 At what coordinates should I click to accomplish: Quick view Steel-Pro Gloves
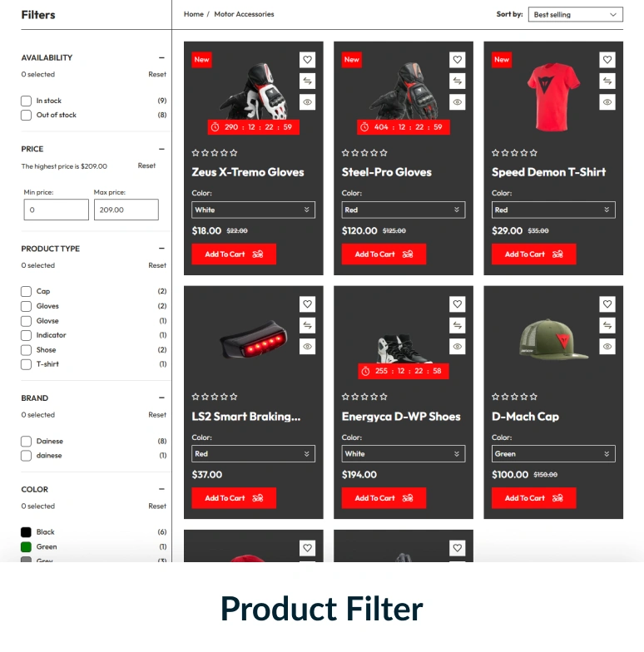(x=458, y=102)
